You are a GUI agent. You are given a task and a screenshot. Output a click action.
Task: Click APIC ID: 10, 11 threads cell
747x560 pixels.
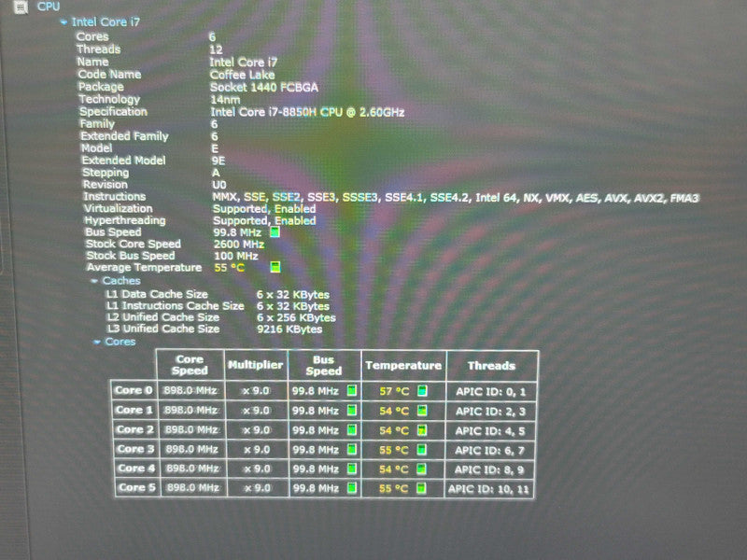[488, 489]
